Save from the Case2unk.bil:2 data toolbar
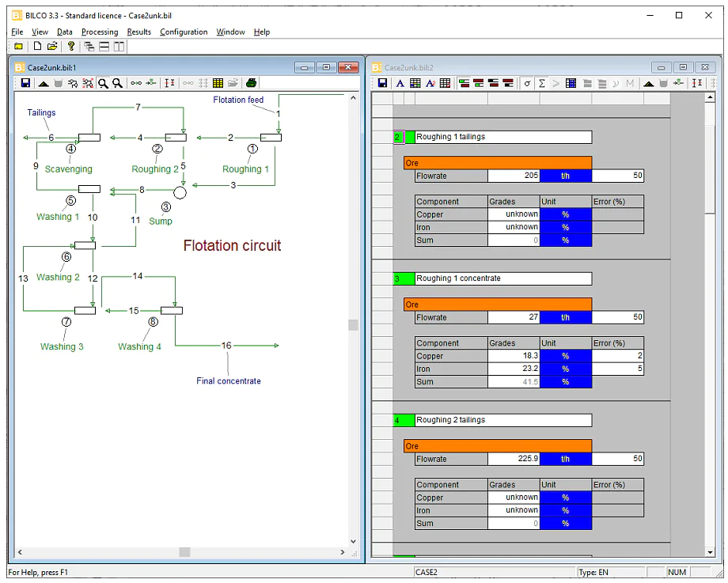Screen dimensions: 728x583 pos(382,83)
